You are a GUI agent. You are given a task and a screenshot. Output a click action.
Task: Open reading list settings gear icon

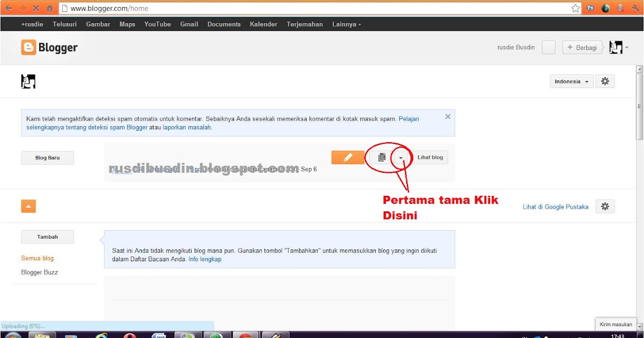[x=605, y=207]
